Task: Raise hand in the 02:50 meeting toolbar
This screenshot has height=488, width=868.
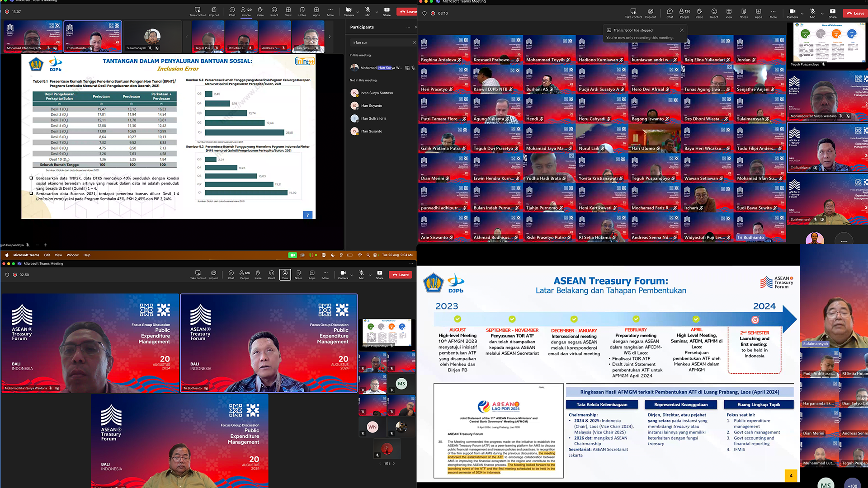Action: [258, 274]
